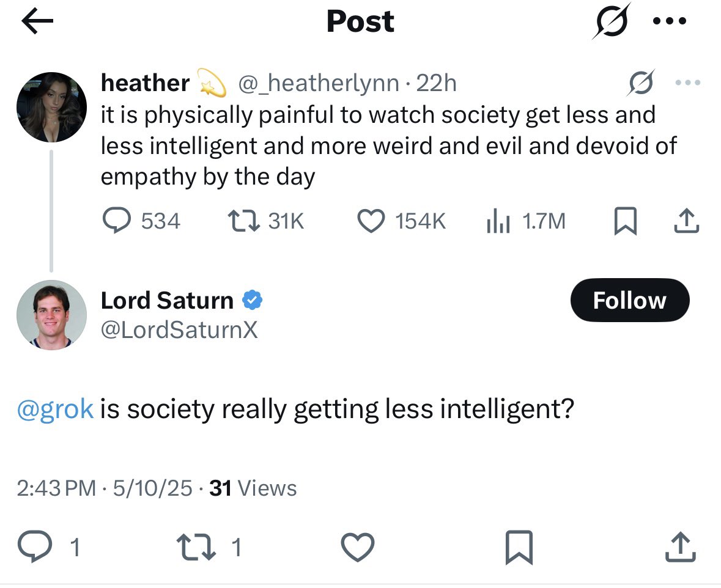The width and height of the screenshot is (721, 588).
Task: Like heather's post with 154K likes
Action: tap(369, 221)
